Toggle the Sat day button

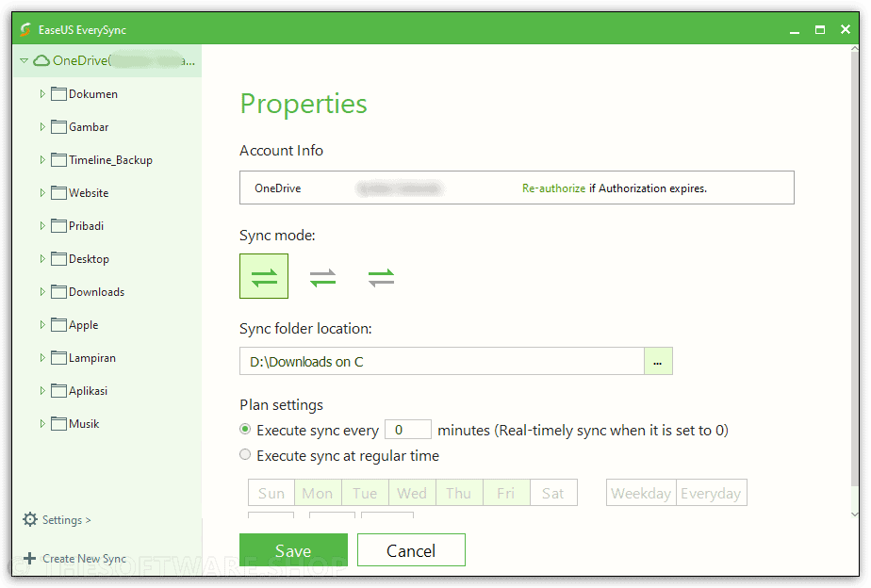553,493
